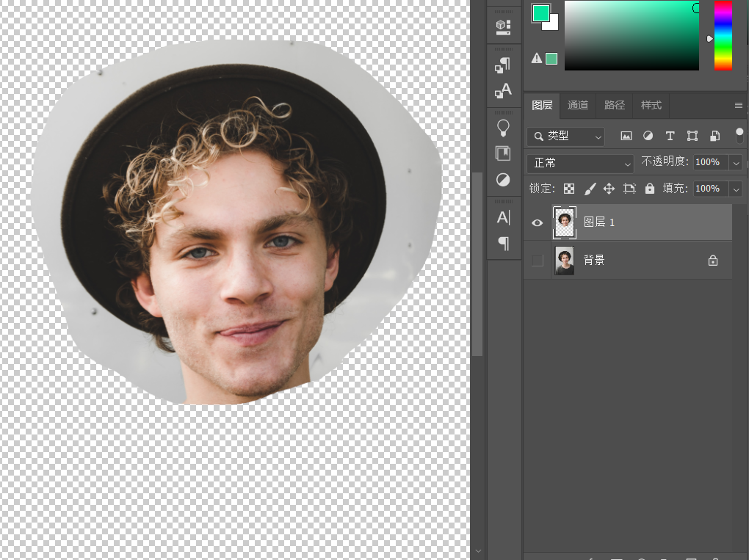Open the Character Styles panel icon
The height and width of the screenshot is (560, 749).
[x=503, y=90]
